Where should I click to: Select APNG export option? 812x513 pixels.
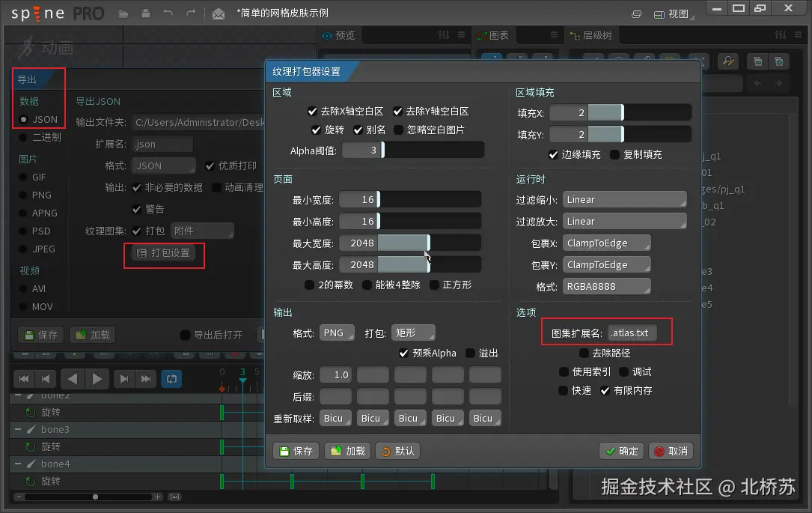38,213
